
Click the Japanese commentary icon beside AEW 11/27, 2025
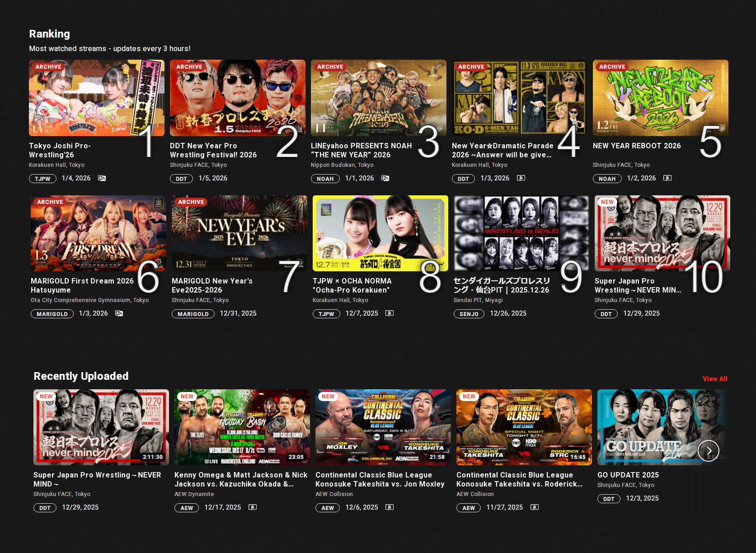pos(535,507)
